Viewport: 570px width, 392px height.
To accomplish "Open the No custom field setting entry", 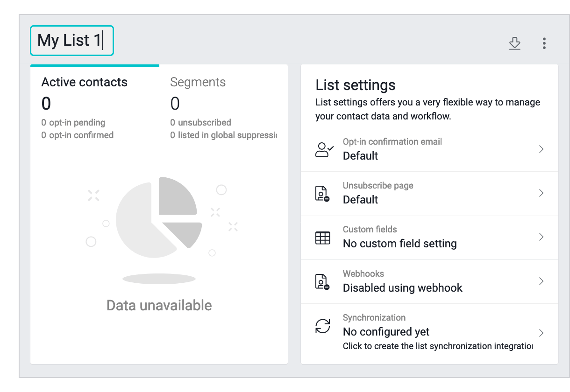I will pos(399,244).
